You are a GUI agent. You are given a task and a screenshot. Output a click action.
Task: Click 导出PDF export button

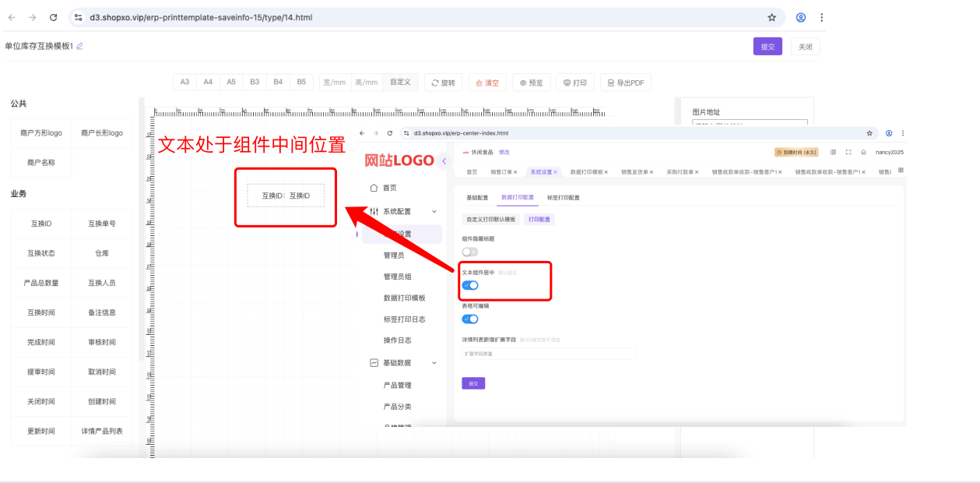point(626,83)
